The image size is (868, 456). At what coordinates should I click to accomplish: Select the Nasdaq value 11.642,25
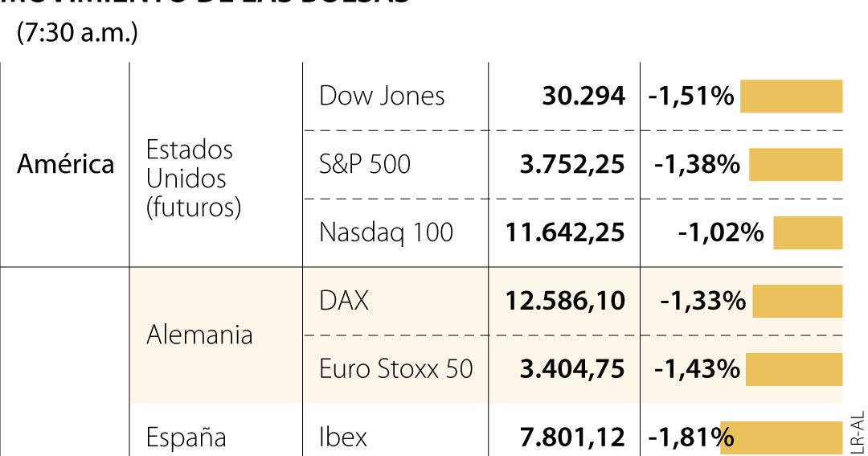[565, 232]
